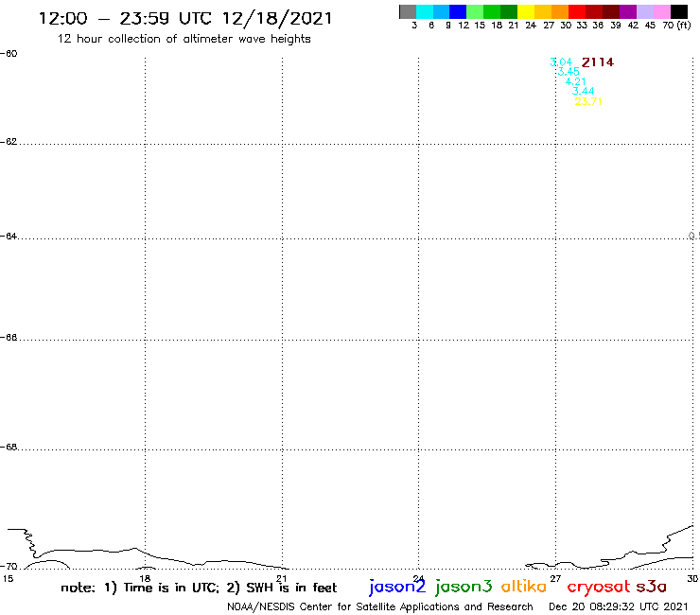Click the '21' longitude axis label
Screen dimensions: 700x615
pyautogui.click(x=282, y=579)
